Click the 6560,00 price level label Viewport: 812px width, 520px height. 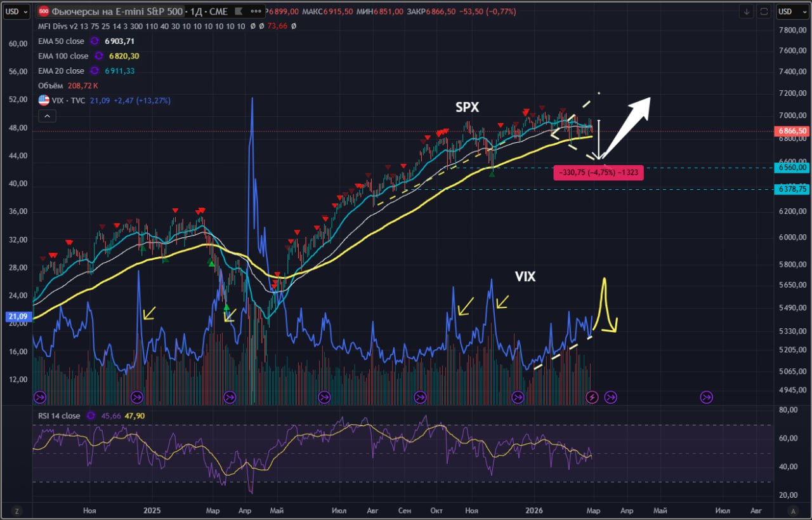click(x=793, y=168)
